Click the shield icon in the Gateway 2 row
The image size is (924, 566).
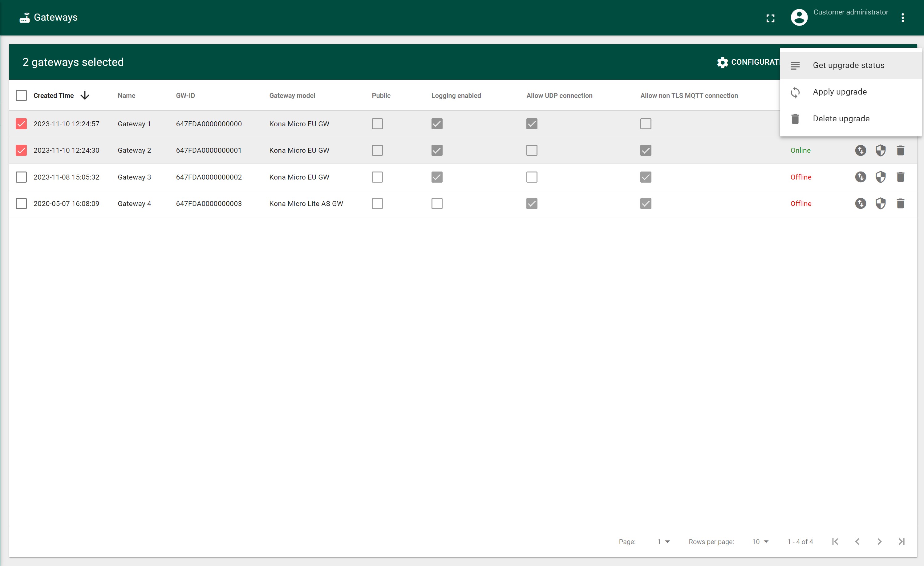(x=880, y=150)
